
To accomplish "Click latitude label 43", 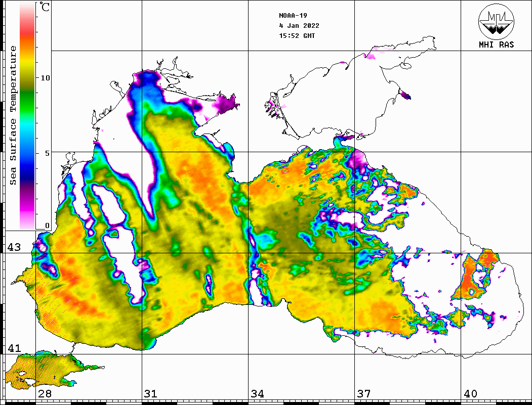I will pos(14,247).
